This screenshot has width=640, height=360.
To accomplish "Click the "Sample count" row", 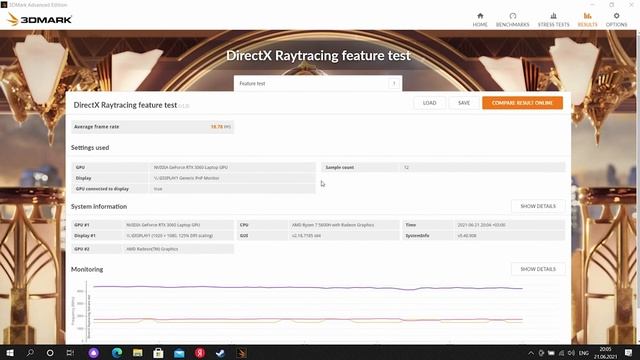I will (443, 167).
